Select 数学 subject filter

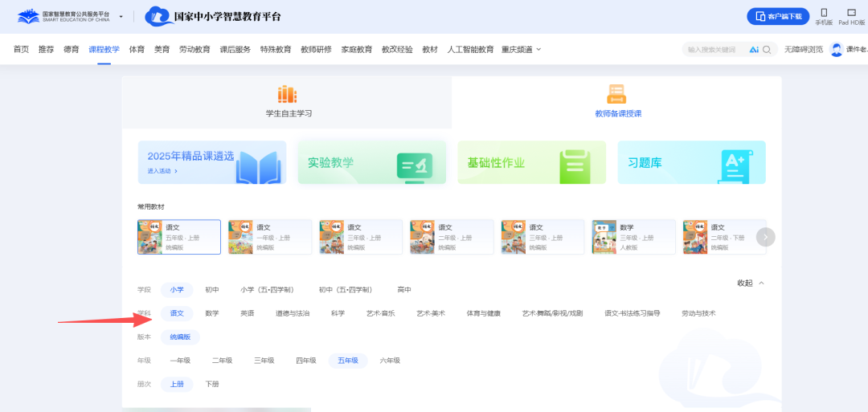[212, 313]
